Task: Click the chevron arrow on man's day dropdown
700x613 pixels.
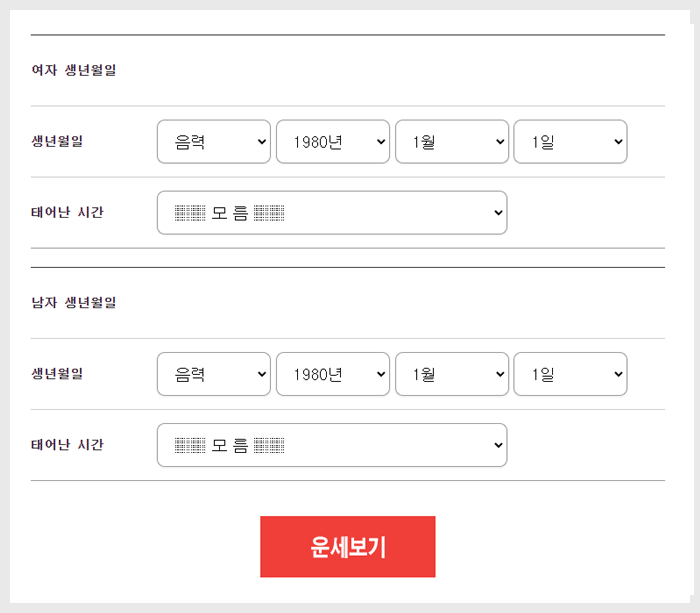Action: click(x=618, y=374)
